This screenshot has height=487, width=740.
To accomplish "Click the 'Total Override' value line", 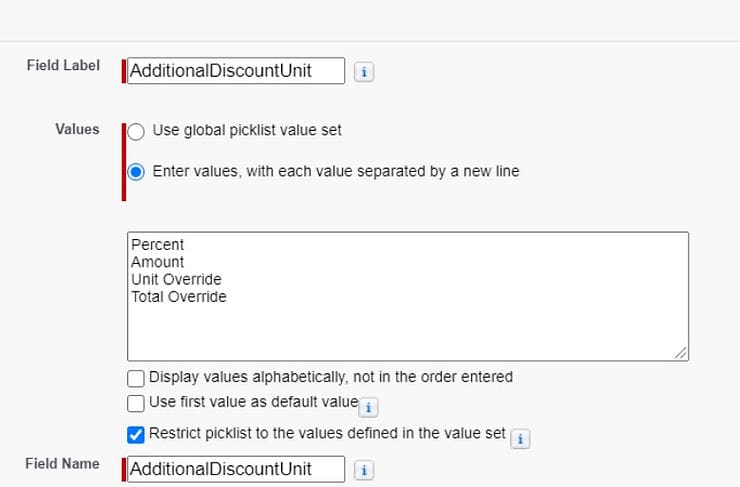I will pos(179,296).
